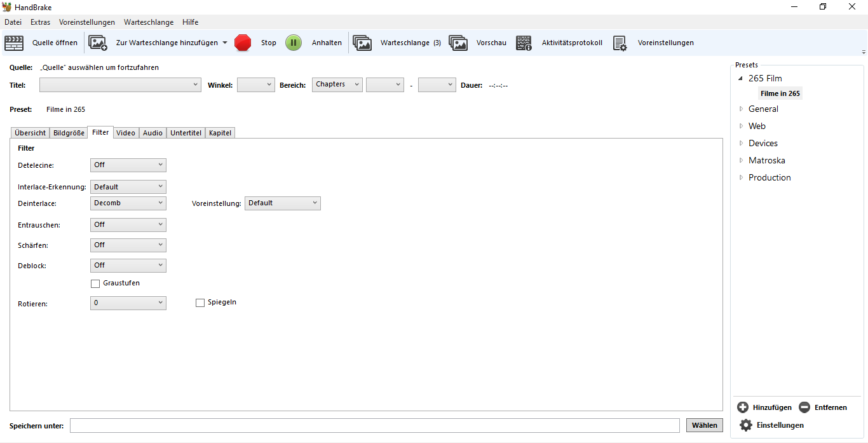Click the Wählen button
868x443 pixels.
pyautogui.click(x=704, y=425)
